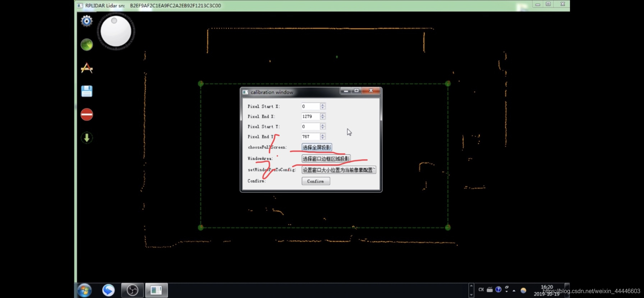Click the taskbar clock showing 16:20
This screenshot has height=298, width=644.
coord(547,290)
